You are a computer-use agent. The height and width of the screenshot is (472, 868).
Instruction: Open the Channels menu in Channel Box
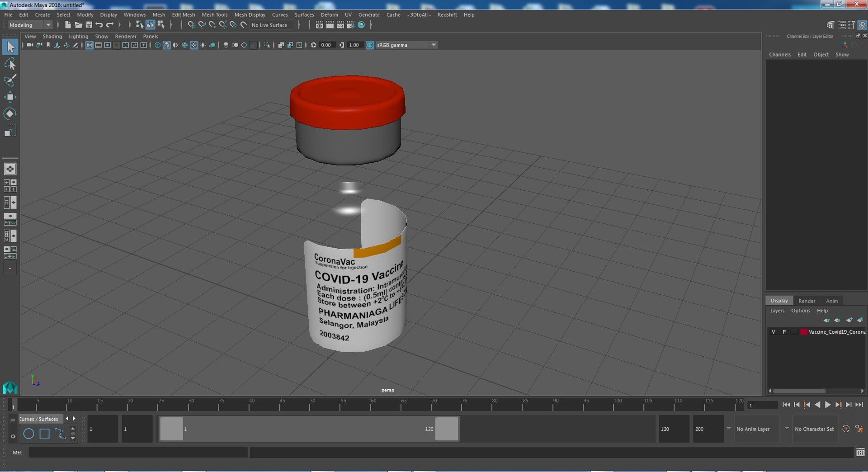click(x=780, y=55)
